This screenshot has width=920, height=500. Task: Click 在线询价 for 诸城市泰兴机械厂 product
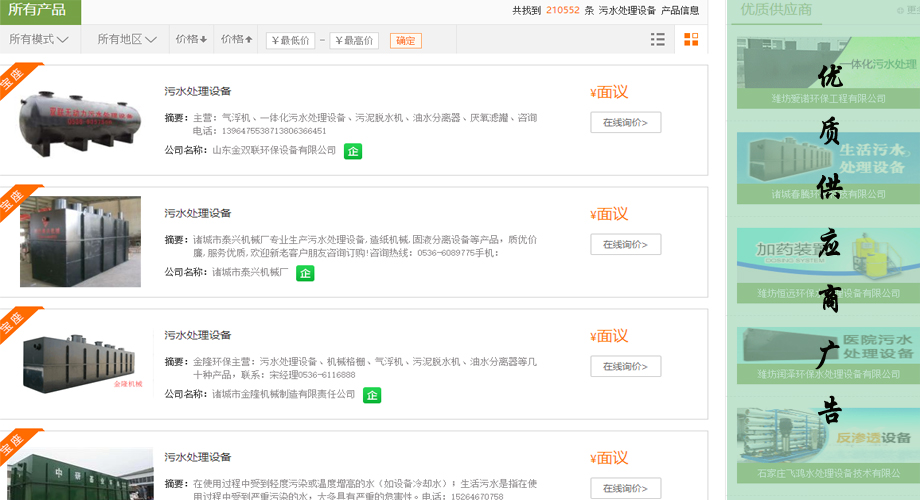coord(625,245)
